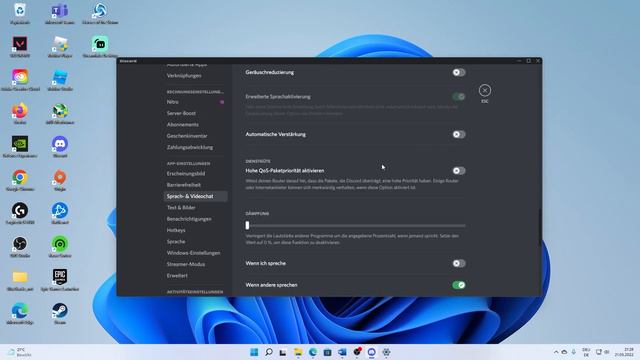Viewport: 640px width, 360px height.
Task: Open Benachrichtigungen settings
Action: coord(189,219)
